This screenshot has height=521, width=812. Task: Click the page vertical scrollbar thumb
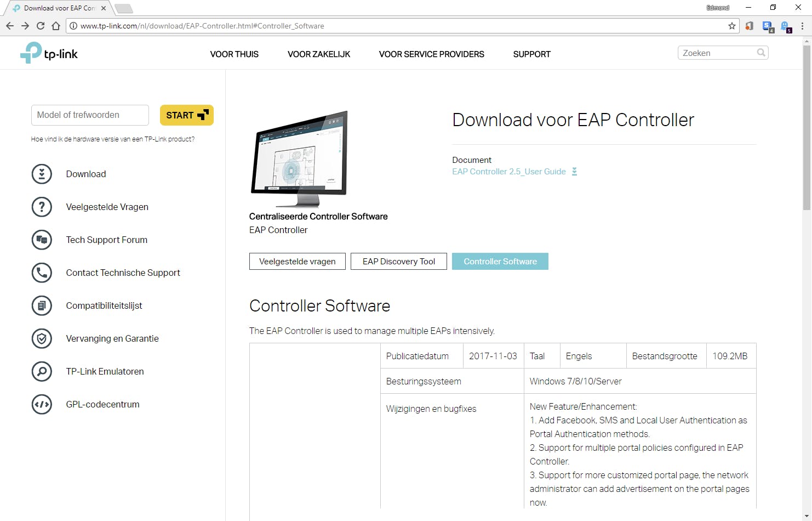tap(807, 127)
